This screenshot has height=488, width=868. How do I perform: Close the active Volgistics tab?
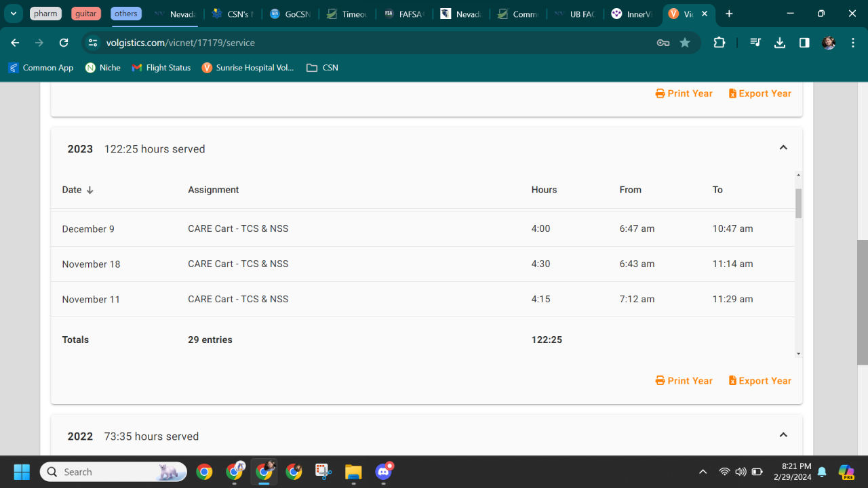click(705, 14)
